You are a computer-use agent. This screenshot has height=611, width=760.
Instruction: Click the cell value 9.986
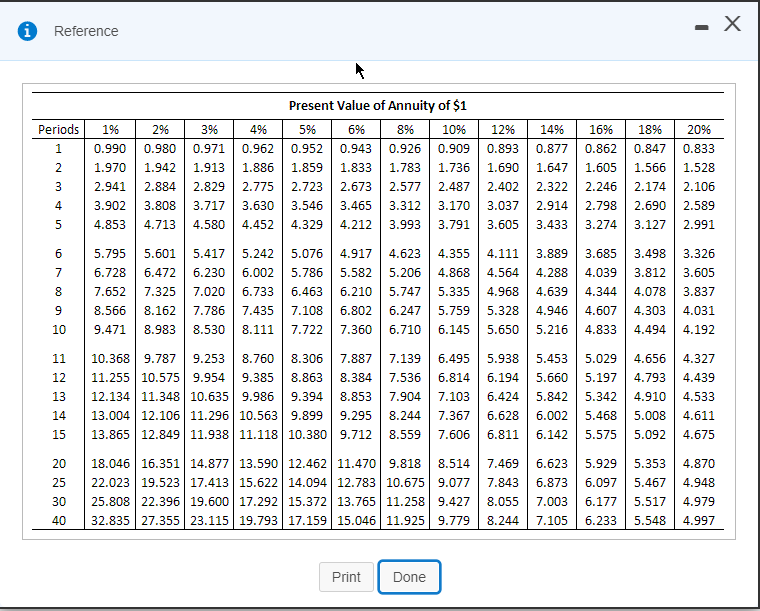(258, 396)
